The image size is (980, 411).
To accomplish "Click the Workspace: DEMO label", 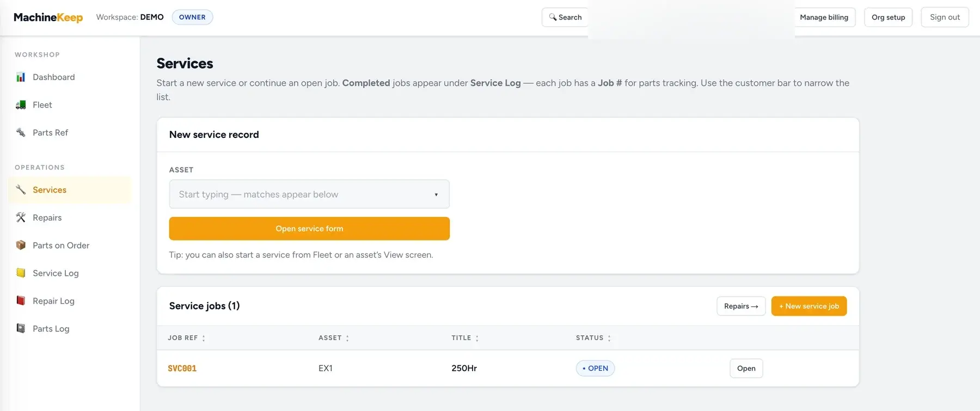I will click(x=130, y=17).
